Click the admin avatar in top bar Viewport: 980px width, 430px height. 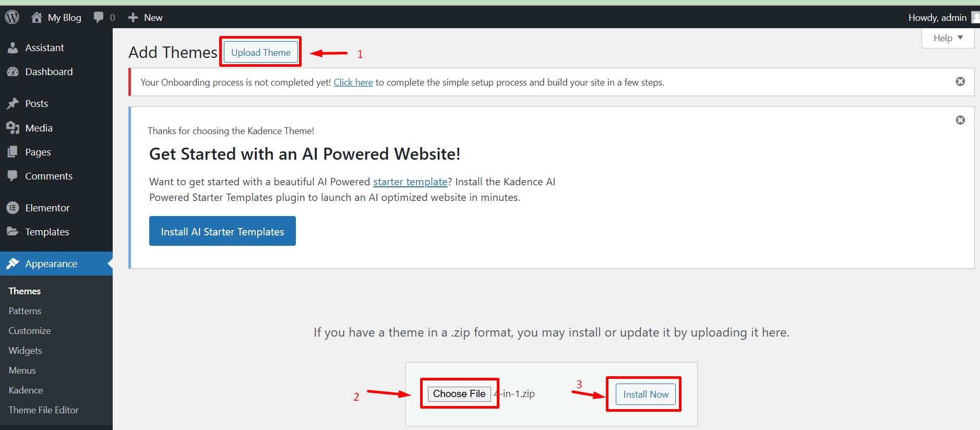click(975, 17)
